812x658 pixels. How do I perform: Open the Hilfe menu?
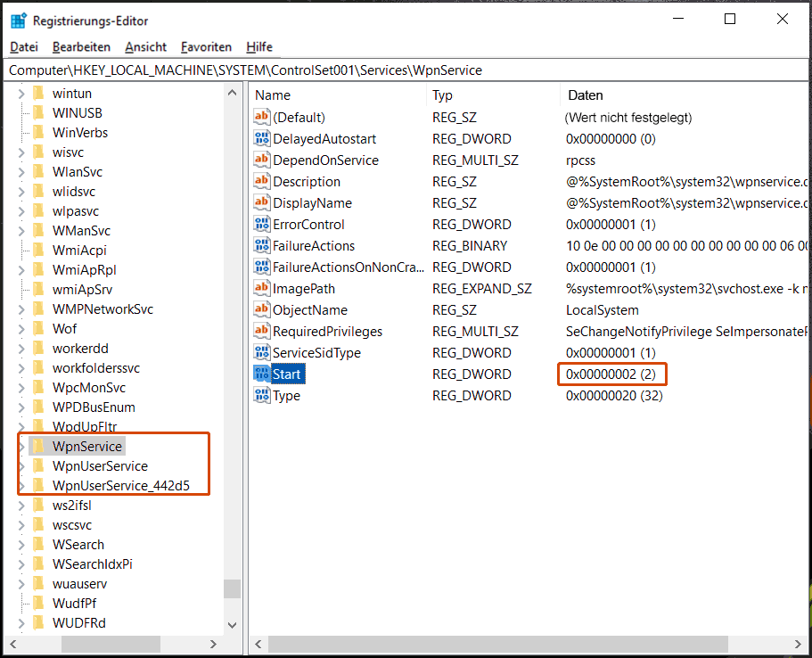pyautogui.click(x=258, y=46)
